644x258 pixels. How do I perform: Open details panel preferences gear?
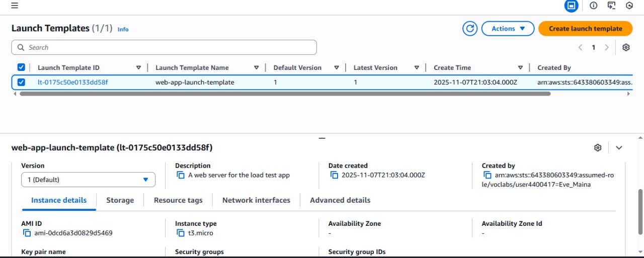coord(598,147)
